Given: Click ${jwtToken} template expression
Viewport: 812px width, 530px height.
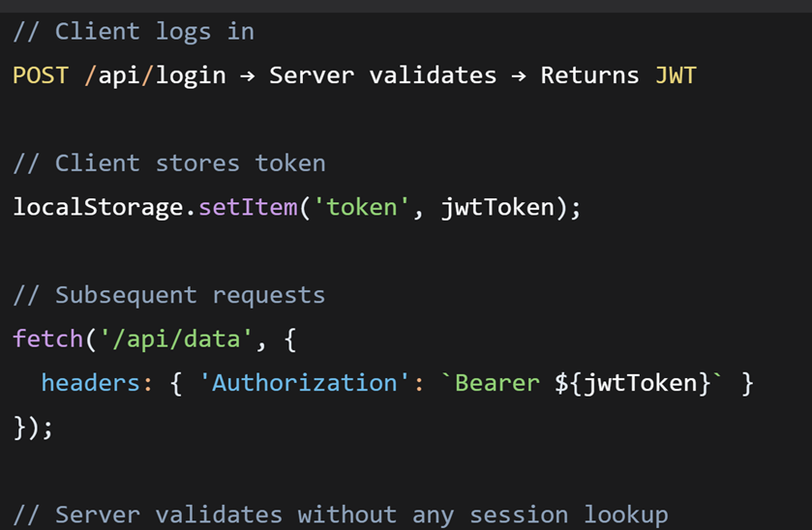Looking at the screenshot, I should coord(632,384).
